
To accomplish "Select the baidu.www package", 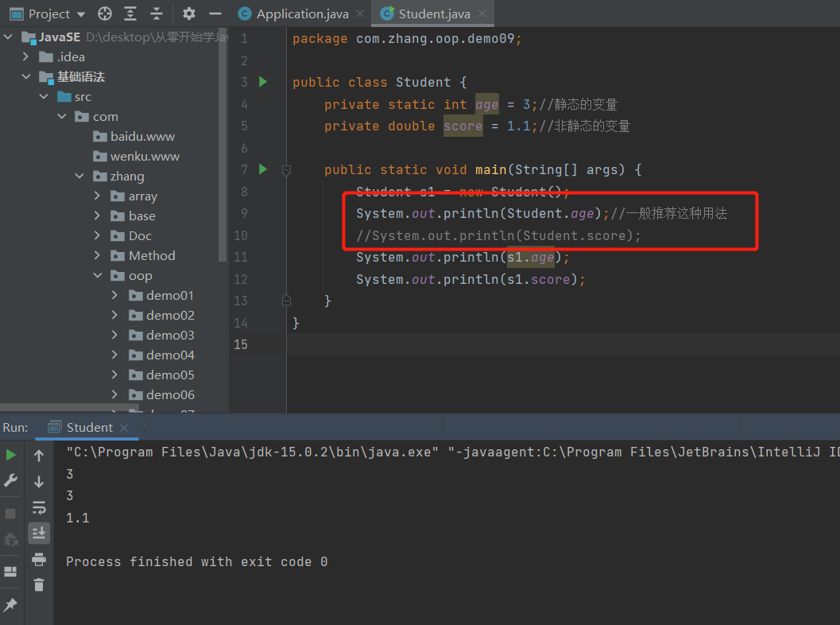I will (x=134, y=136).
